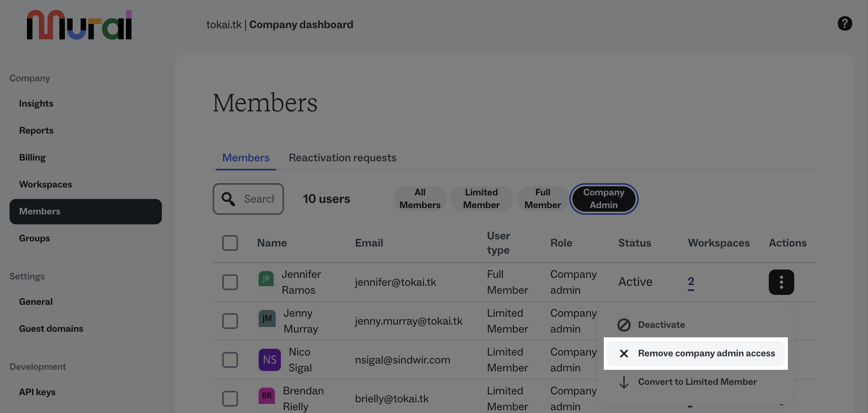Go to Billing in sidebar
This screenshot has width=868, height=413.
tap(33, 158)
